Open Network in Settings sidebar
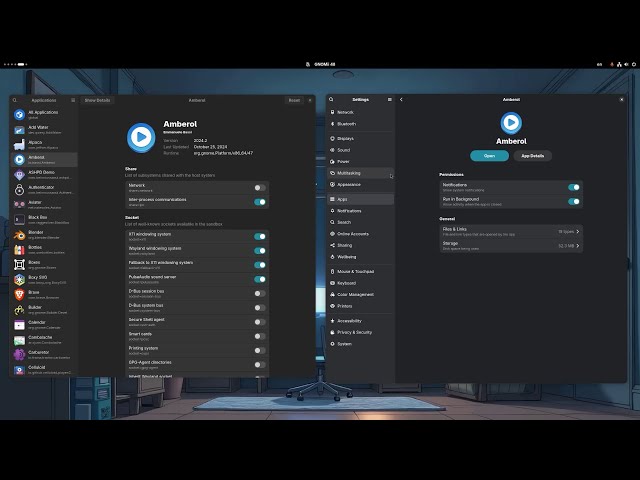640x480 pixels. pyautogui.click(x=360, y=112)
